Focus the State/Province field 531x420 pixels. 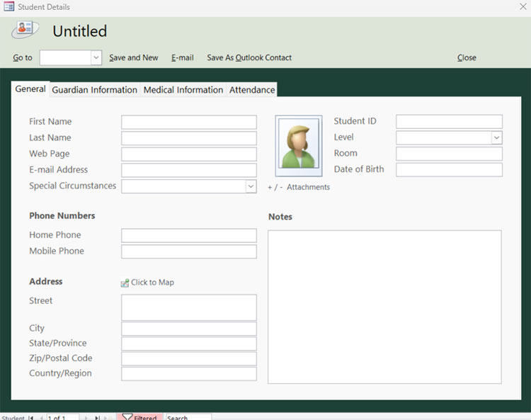click(x=189, y=344)
